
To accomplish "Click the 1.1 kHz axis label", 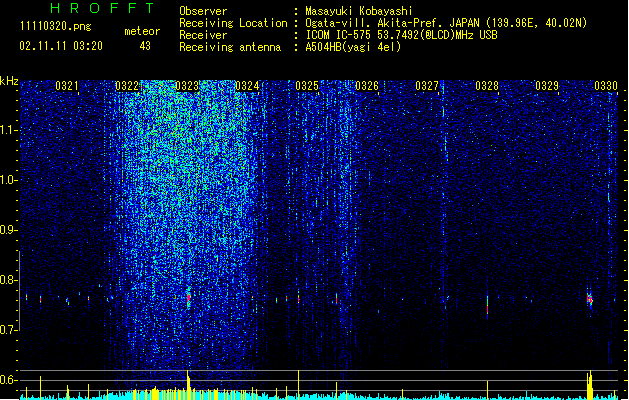I will click(x=8, y=130).
